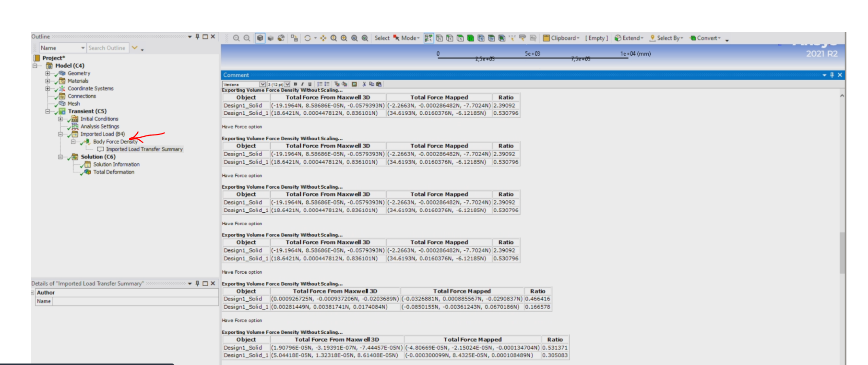Select Analysis Settings in the outline
868x365 pixels.
[x=100, y=126]
